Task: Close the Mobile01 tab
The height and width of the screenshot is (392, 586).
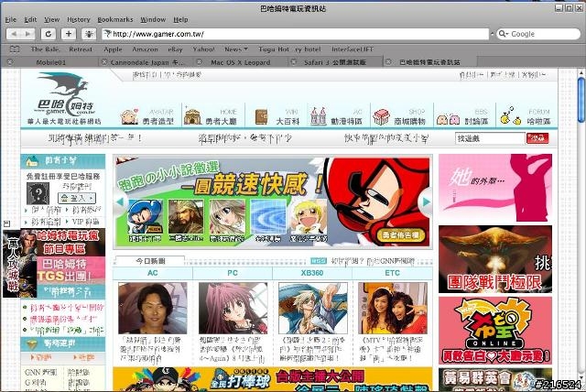Action: pyautogui.click(x=10, y=62)
